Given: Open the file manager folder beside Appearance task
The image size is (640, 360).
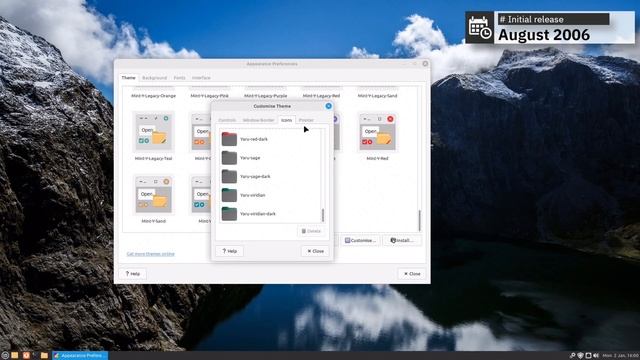Looking at the screenshot, I should (44, 356).
